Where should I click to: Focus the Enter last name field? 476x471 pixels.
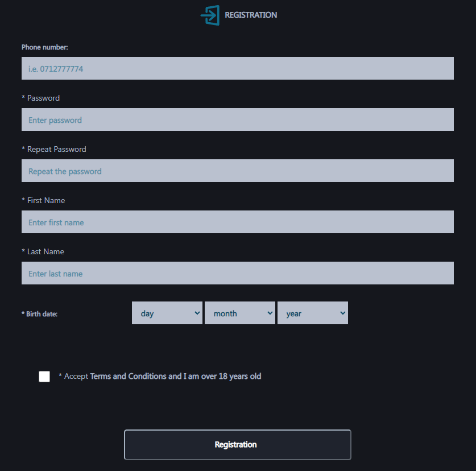[237, 273]
